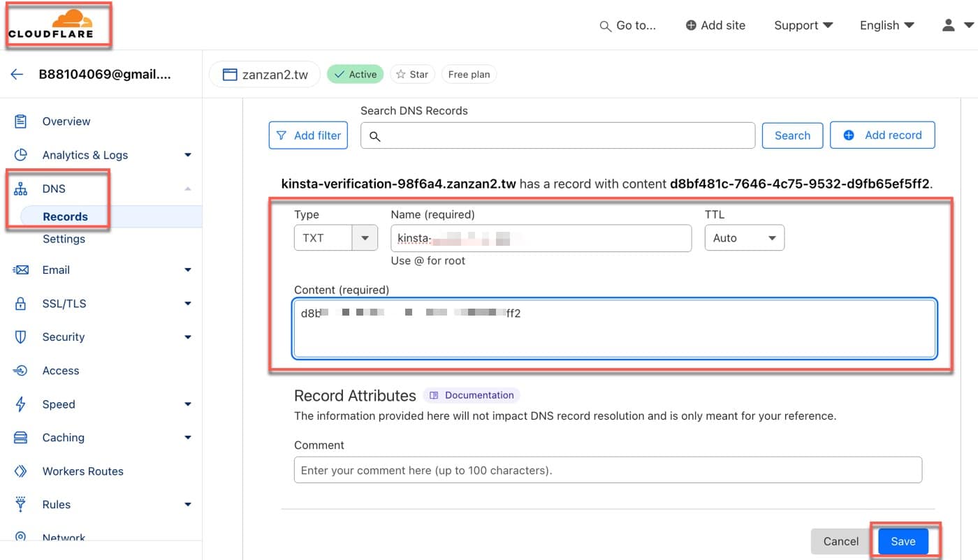Cancel editing the DNS record
This screenshot has width=978, height=560.
tap(841, 541)
